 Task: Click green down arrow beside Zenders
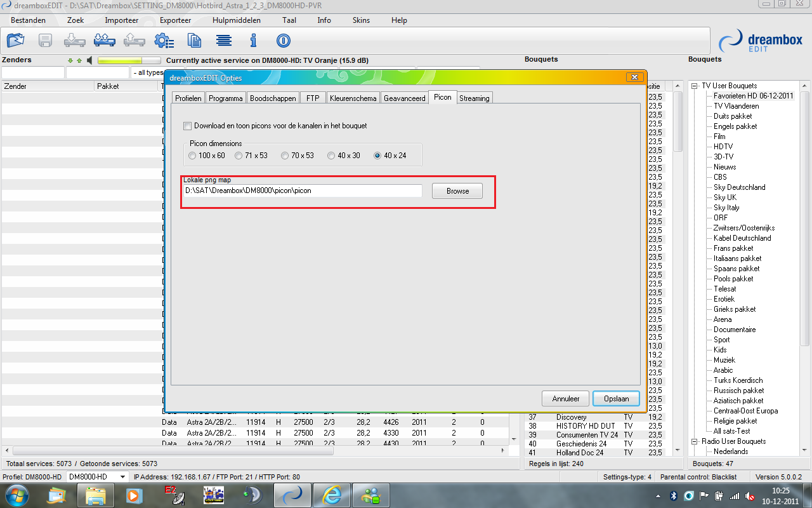70,61
